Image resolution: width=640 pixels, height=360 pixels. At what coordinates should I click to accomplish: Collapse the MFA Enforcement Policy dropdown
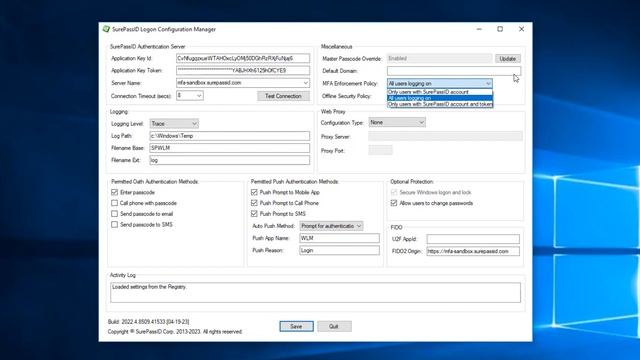[x=488, y=83]
